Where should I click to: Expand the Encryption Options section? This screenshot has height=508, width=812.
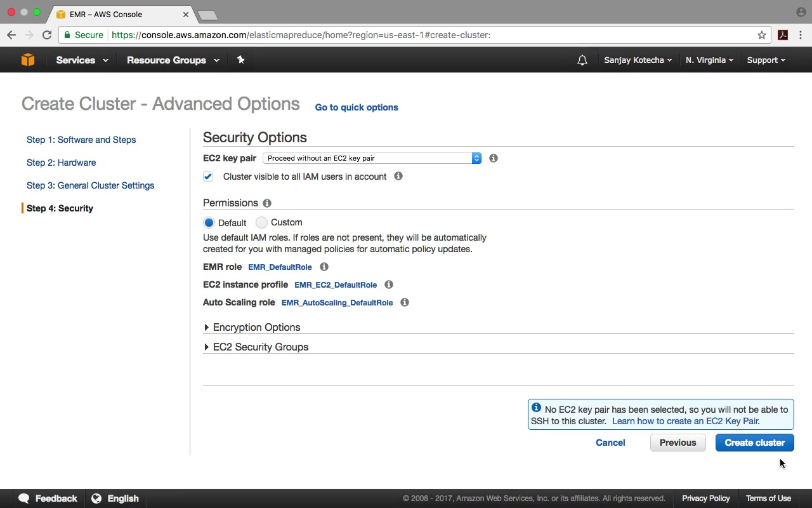256,328
